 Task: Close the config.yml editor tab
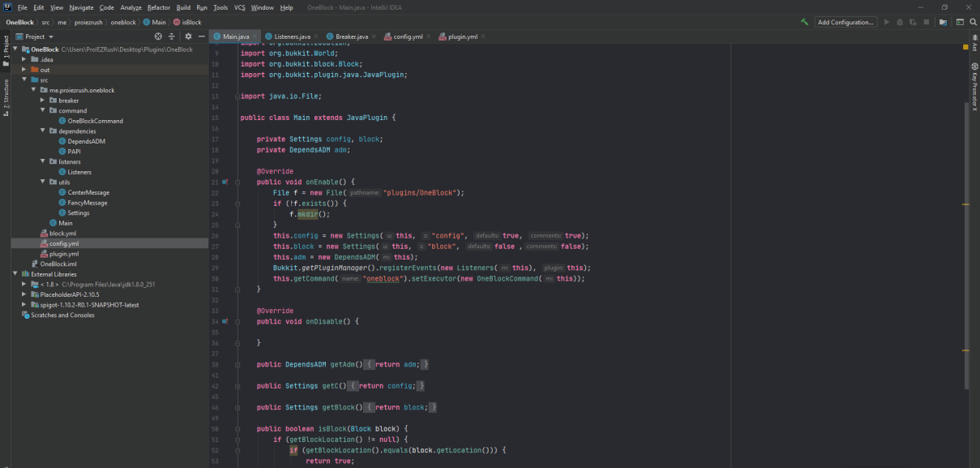click(x=429, y=36)
